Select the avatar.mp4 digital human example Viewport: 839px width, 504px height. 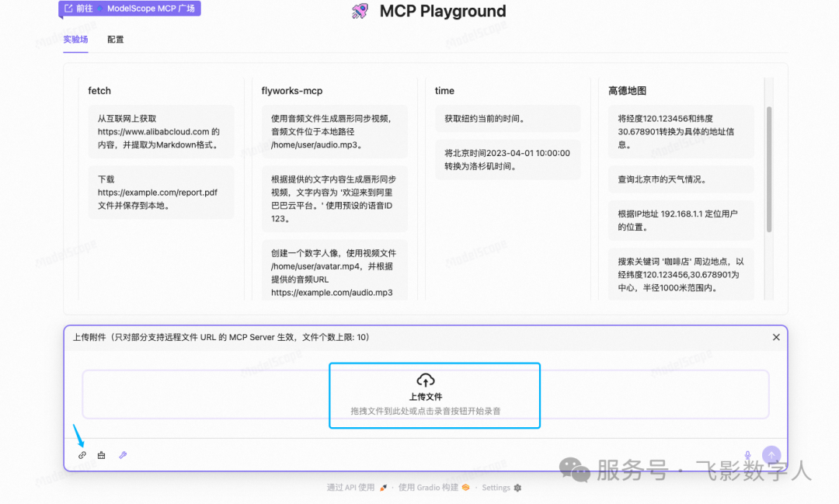point(334,270)
